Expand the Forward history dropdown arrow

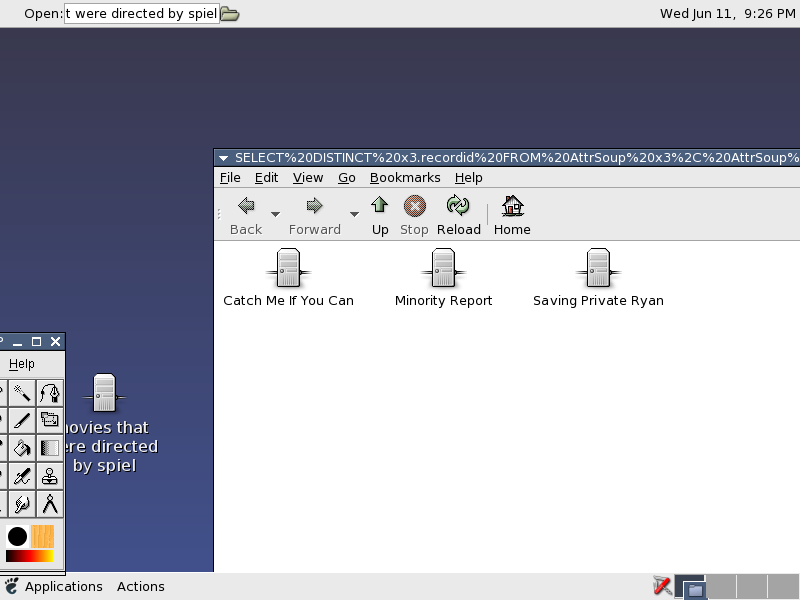(353, 213)
